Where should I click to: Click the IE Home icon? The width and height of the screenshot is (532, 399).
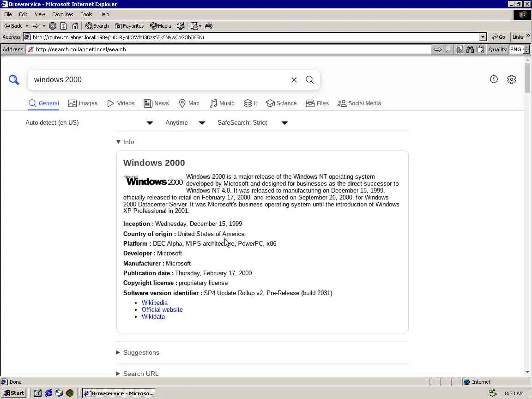[75, 26]
